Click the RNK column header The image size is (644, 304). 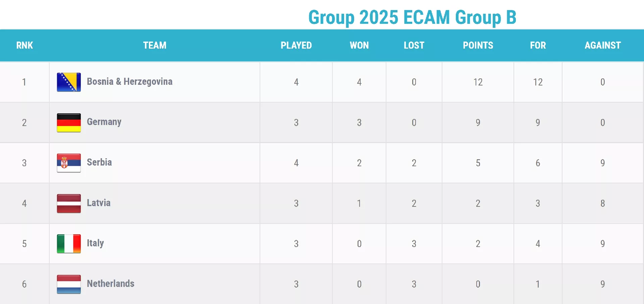[24, 45]
